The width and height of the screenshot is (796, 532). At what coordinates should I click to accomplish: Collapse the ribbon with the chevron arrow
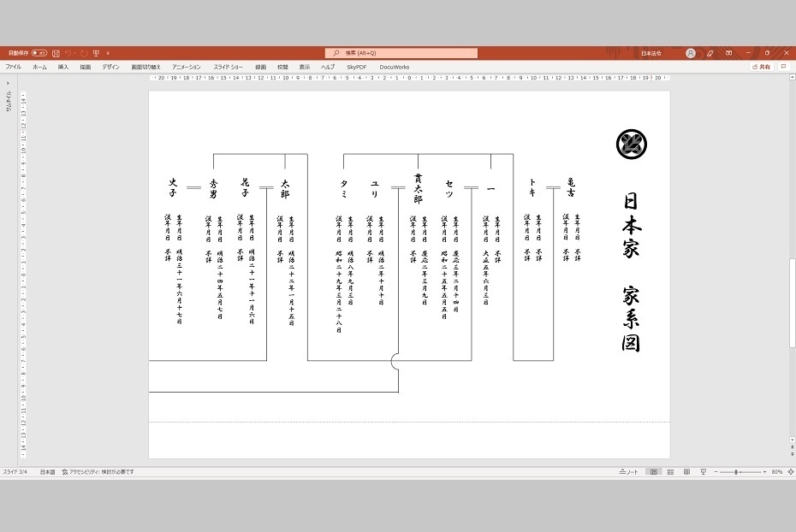[x=787, y=66]
